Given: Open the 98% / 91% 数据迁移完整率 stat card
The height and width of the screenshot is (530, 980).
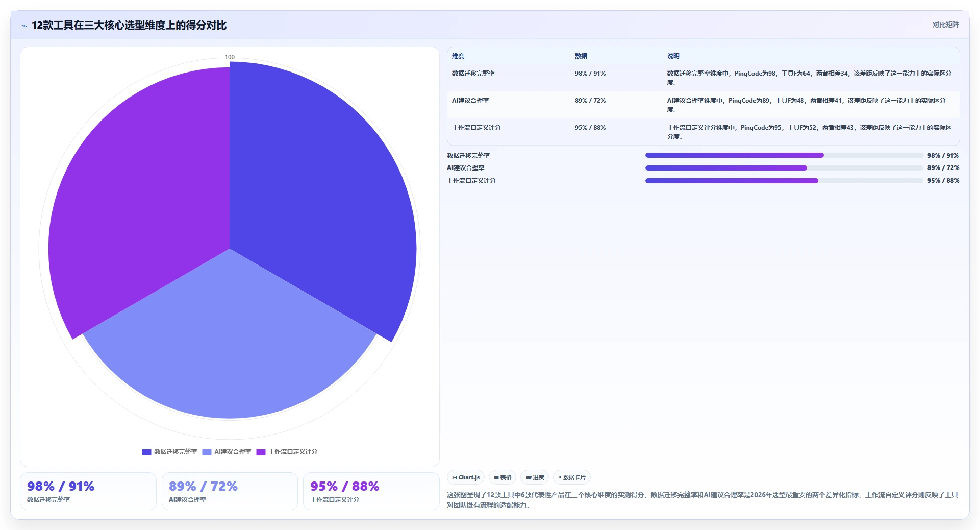Looking at the screenshot, I should point(88,491).
